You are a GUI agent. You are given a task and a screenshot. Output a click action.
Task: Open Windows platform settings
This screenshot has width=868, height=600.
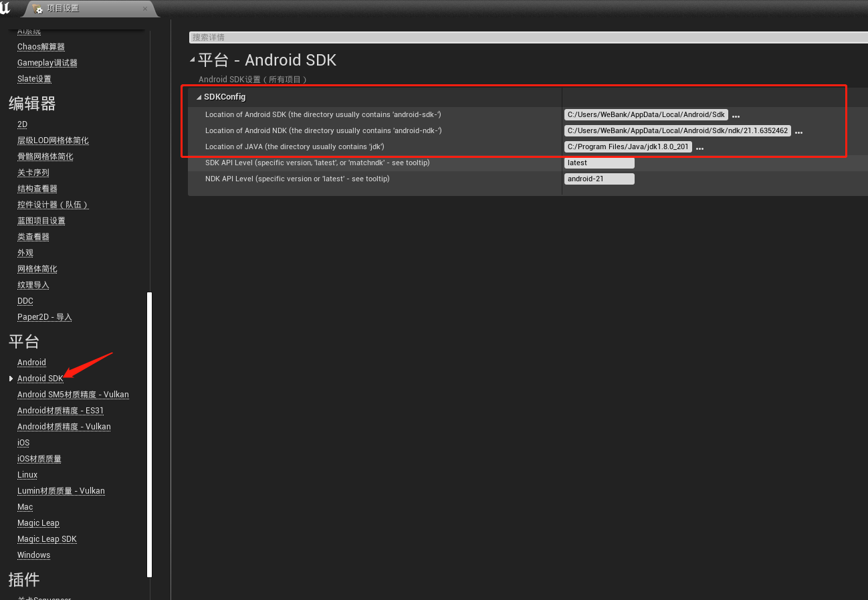tap(33, 555)
